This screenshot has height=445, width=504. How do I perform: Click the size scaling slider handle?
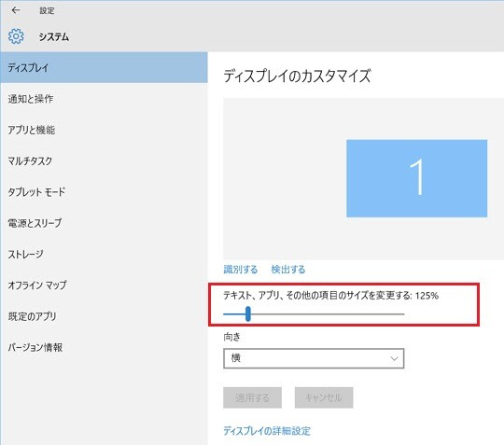pyautogui.click(x=248, y=313)
